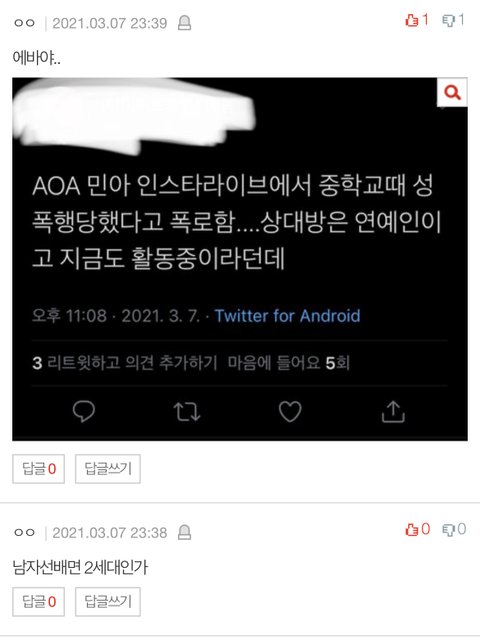Tap the tweet share upload icon
Viewport: 480px width, 640px height.
393,411
